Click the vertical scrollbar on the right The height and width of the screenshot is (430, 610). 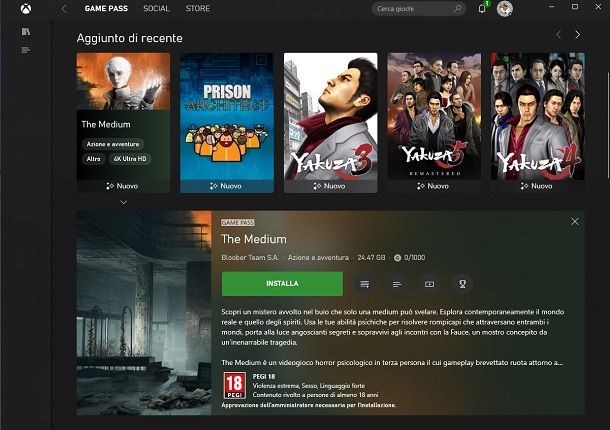(x=607, y=125)
